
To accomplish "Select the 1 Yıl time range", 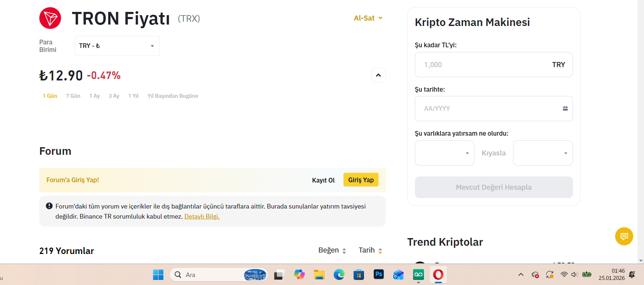I will 133,96.
